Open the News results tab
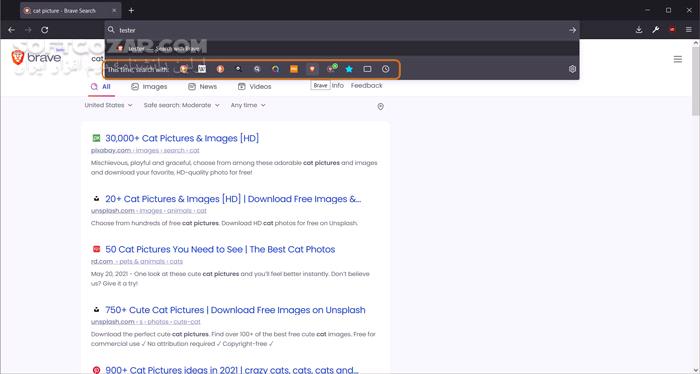The width and height of the screenshot is (700, 374). tap(202, 87)
